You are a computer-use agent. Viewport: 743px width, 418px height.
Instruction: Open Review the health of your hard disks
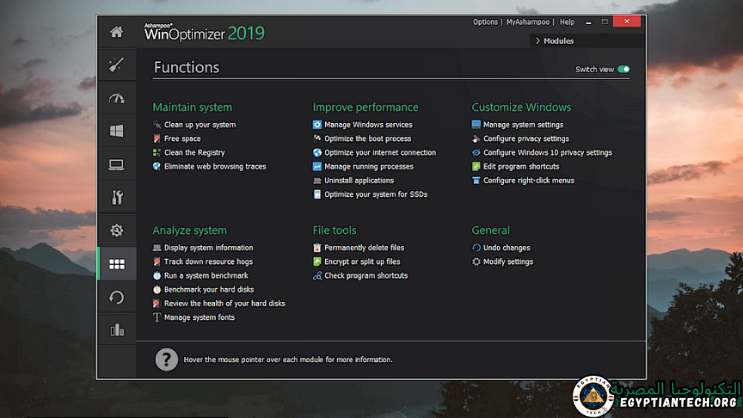[219, 304]
